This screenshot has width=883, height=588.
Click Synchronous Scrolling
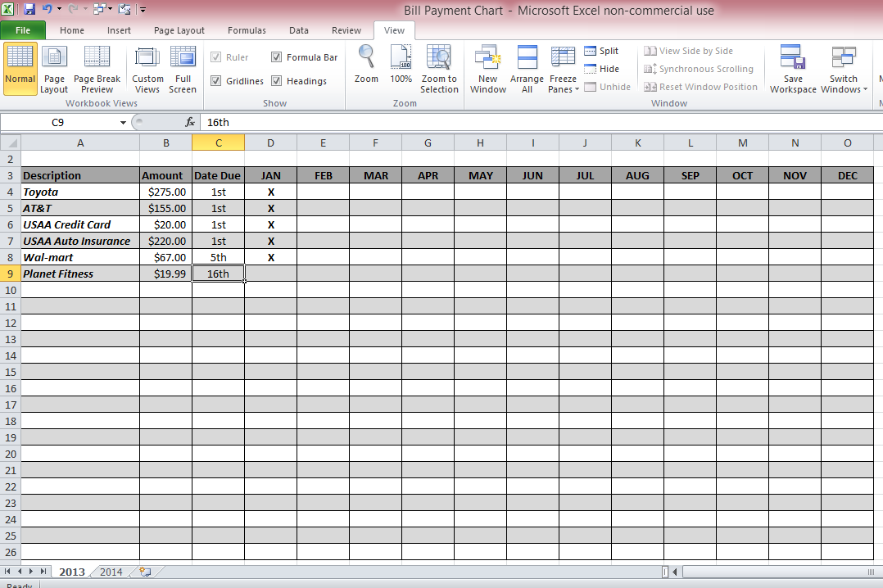(x=698, y=69)
